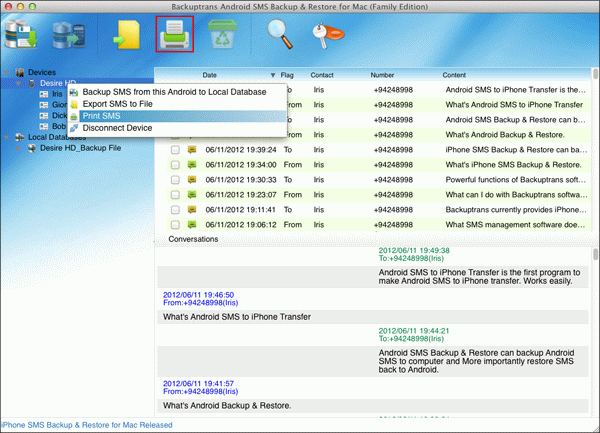The width and height of the screenshot is (600, 433).
Task: Select the Desire HD_Backup File tree item
Action: (x=80, y=148)
